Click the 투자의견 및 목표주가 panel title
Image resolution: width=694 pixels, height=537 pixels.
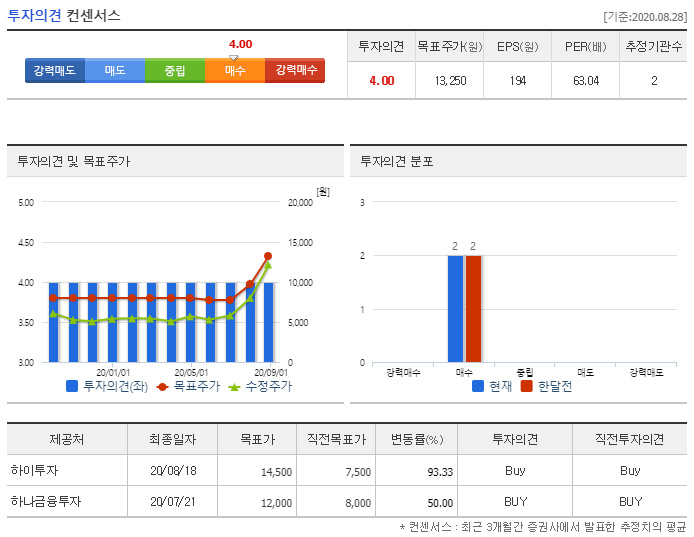click(73, 161)
